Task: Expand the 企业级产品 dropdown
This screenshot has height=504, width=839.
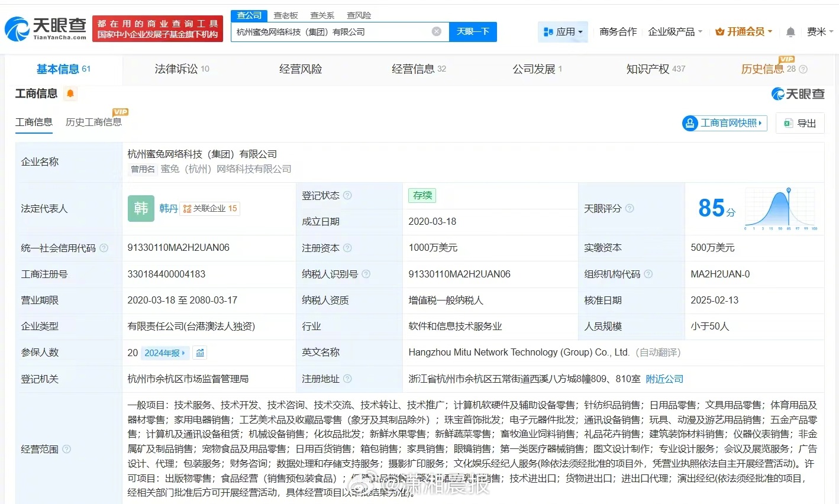Action: click(674, 31)
